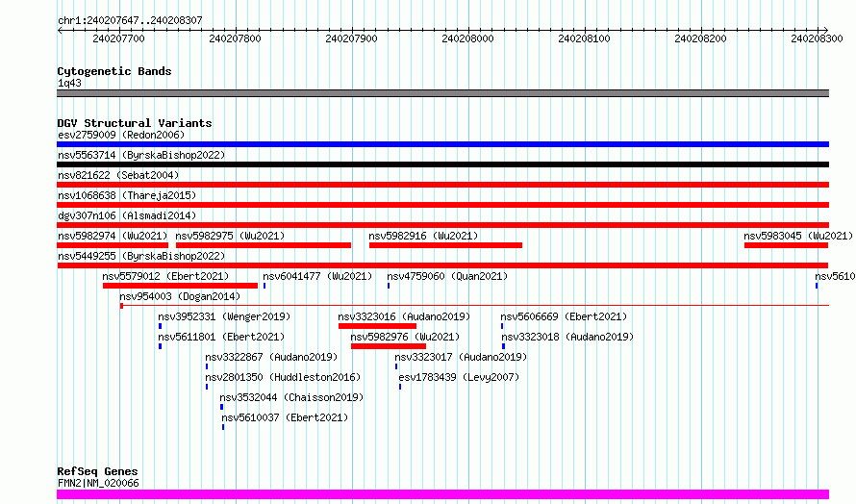Image resolution: width=856 pixels, height=504 pixels.
Task: Click the FMN2|NM_020066 gene label
Action: point(98,483)
